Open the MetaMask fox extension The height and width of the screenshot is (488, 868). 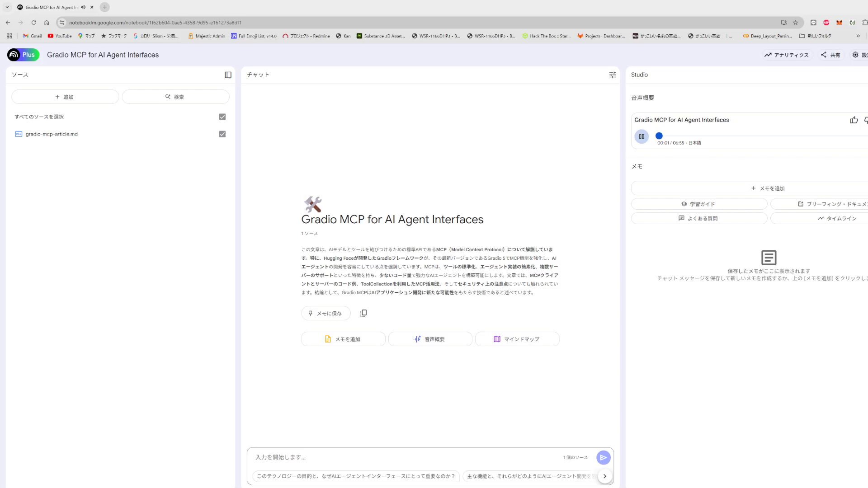coord(839,23)
